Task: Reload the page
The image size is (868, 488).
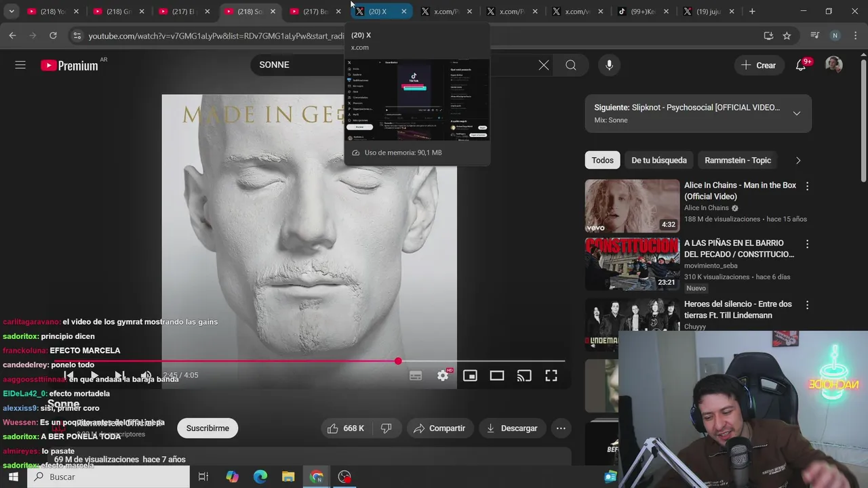Action: pos(53,36)
